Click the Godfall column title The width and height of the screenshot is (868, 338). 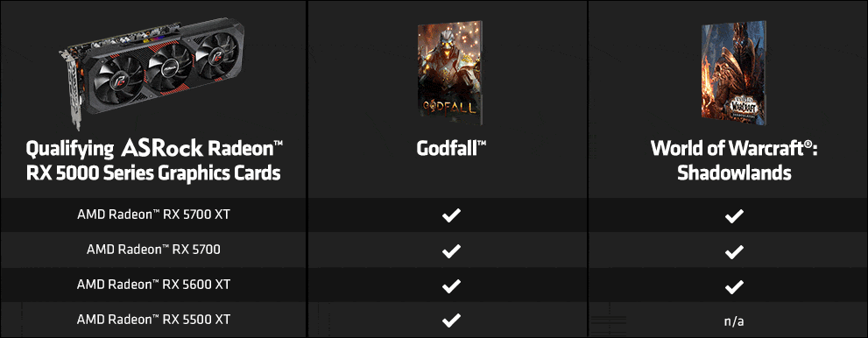[x=451, y=149]
